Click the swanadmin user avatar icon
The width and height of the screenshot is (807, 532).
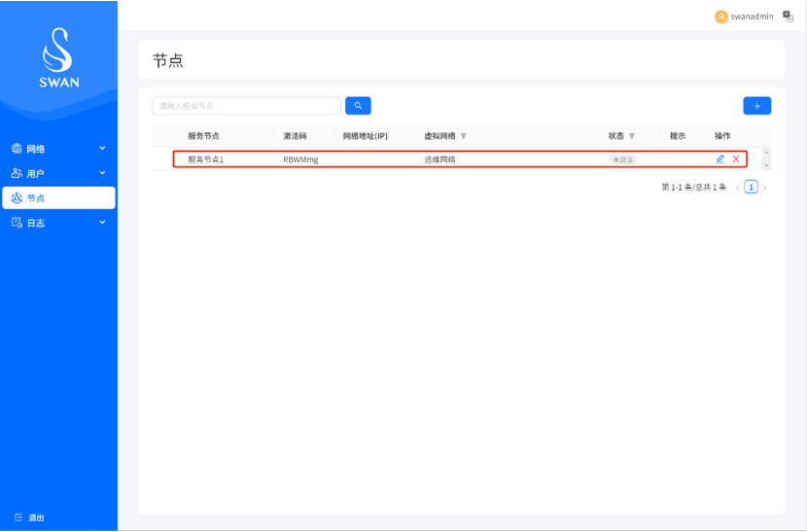pyautogui.click(x=720, y=17)
